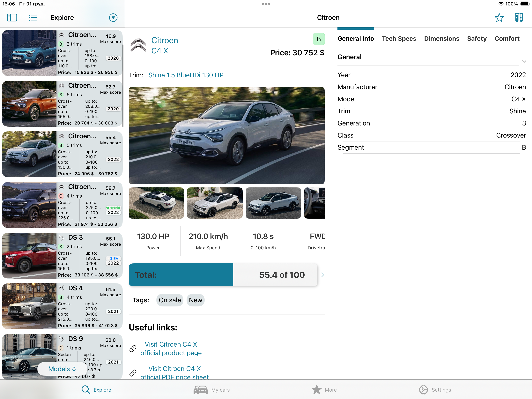Expand score details chevron next to Total
The height and width of the screenshot is (399, 532).
[x=323, y=275]
